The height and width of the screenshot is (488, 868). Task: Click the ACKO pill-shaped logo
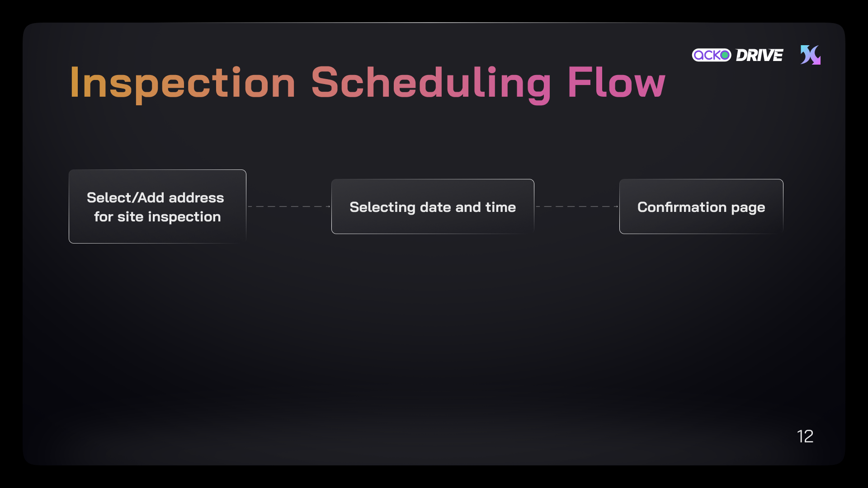point(711,55)
